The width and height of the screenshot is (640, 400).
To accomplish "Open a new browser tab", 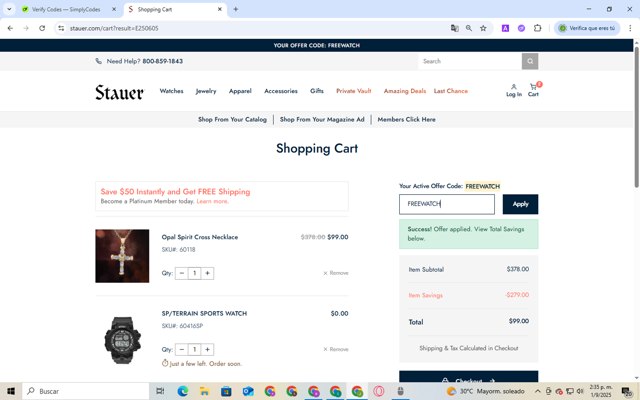I will pyautogui.click(x=236, y=9).
